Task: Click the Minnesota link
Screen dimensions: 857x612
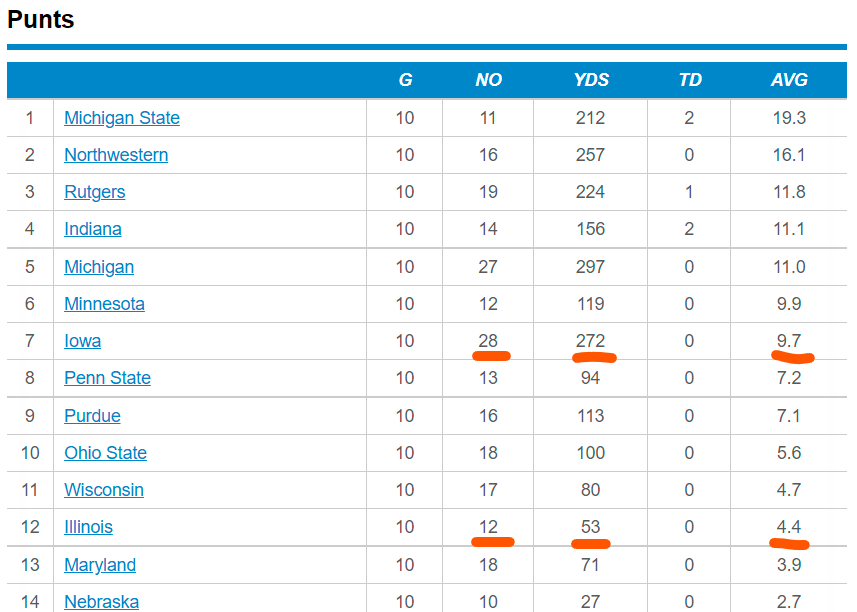Action: click(x=104, y=304)
